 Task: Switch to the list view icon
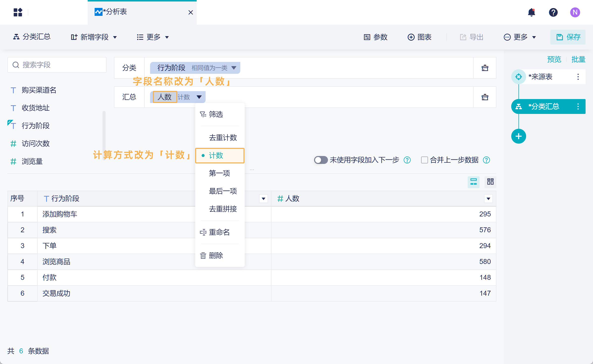pyautogui.click(x=473, y=182)
